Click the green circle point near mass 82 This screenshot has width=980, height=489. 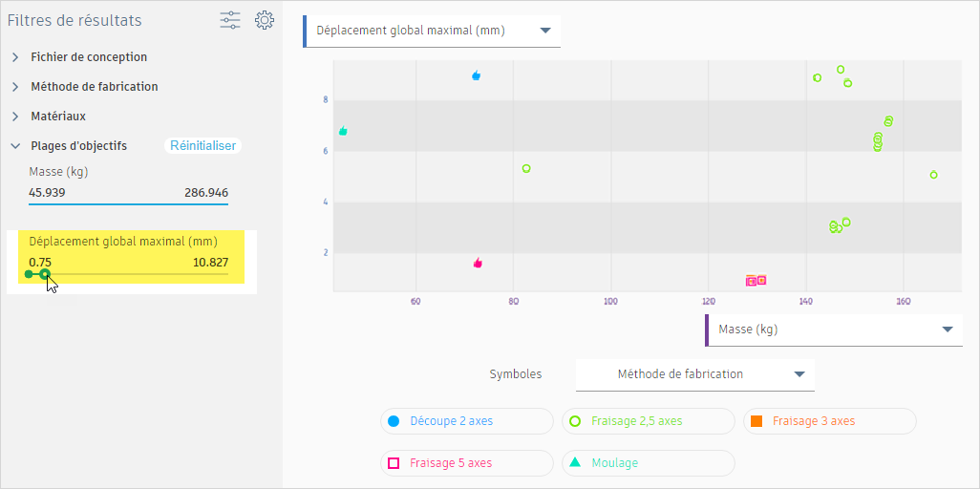click(526, 168)
